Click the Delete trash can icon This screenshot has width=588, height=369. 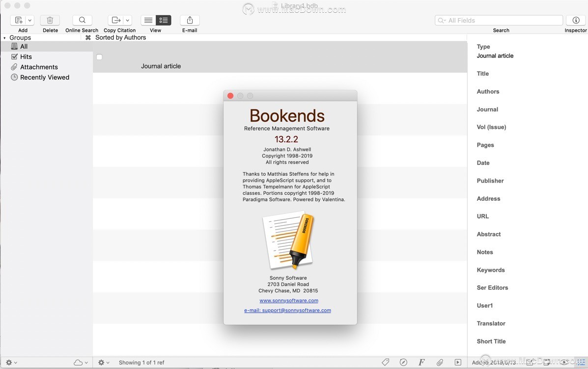pyautogui.click(x=50, y=20)
